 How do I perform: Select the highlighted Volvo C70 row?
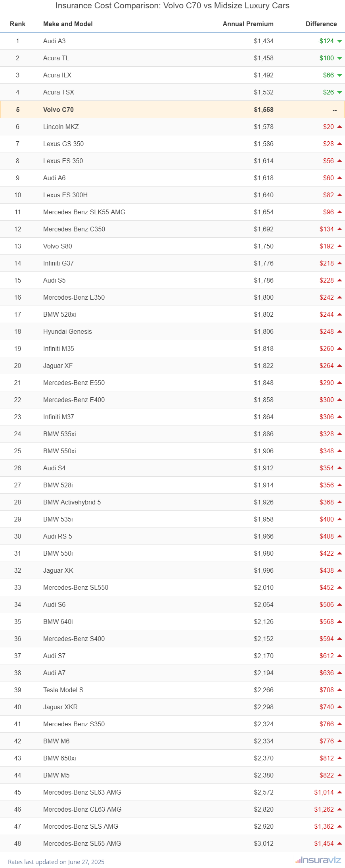point(172,110)
